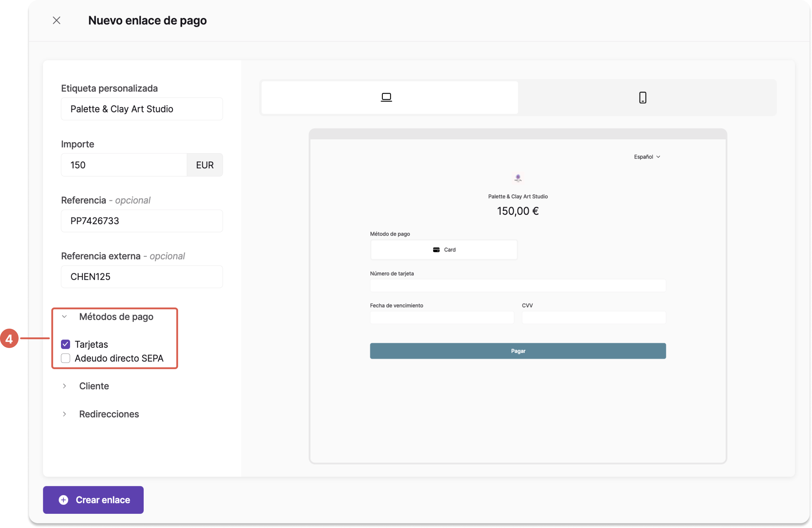
Task: Click the Etiqueta personalizada input field
Action: pyautogui.click(x=142, y=109)
